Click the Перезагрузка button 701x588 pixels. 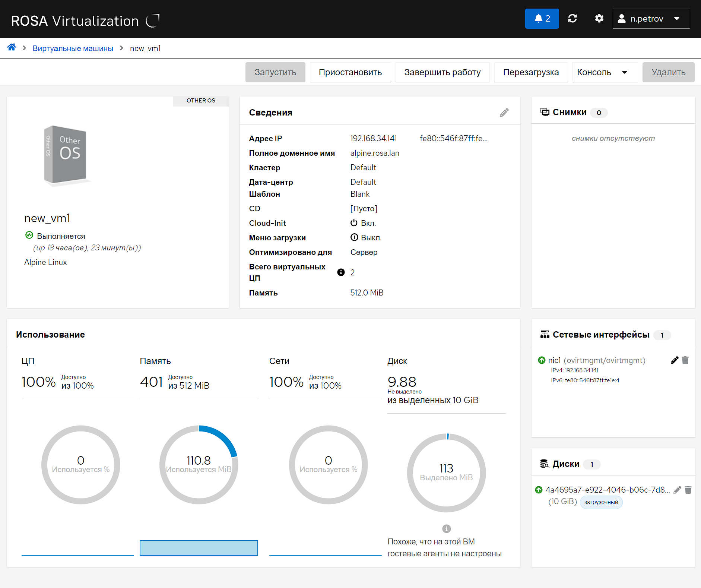(530, 72)
